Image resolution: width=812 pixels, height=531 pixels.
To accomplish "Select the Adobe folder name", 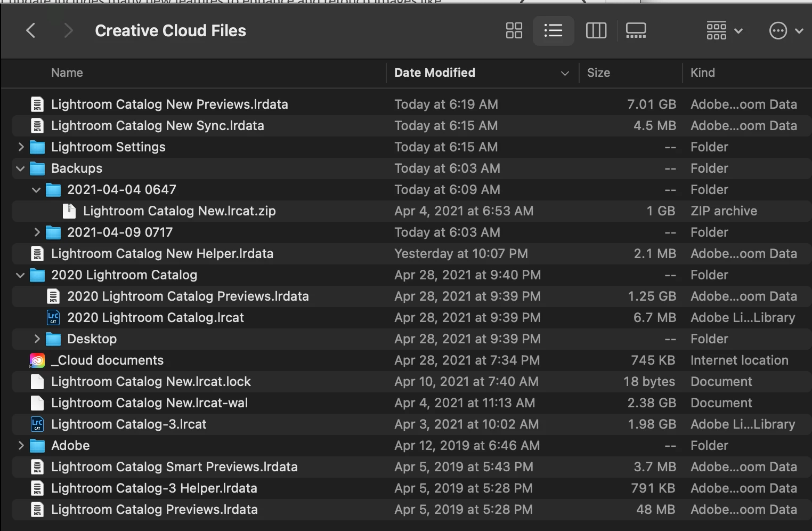I will 70,445.
